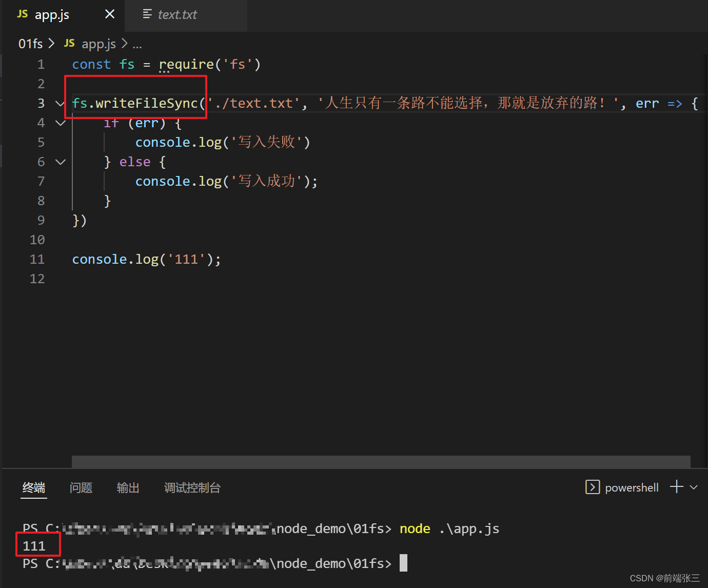Open the terminal launch profile dropdown arrow
Screen dimensions: 708x588
(x=694, y=487)
